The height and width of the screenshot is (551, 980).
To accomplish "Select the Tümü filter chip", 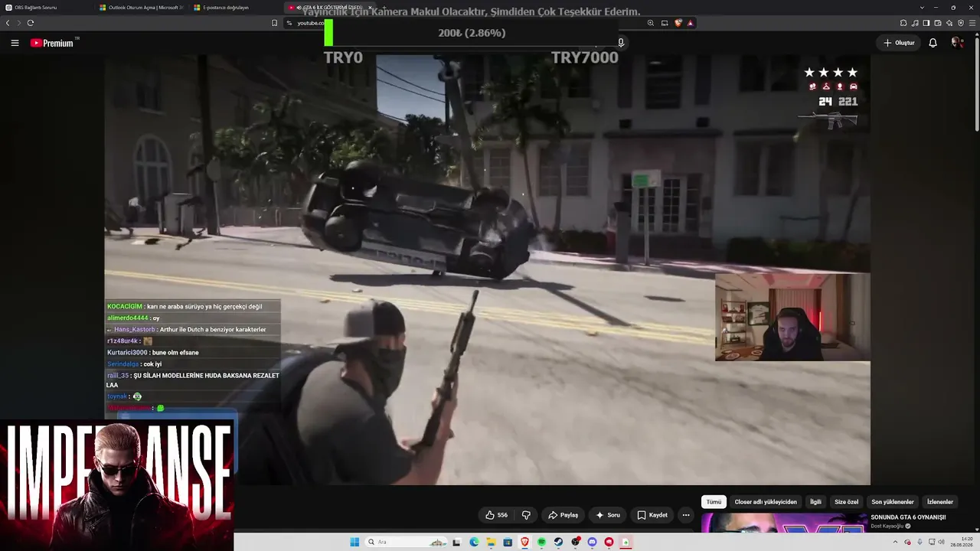I will point(714,502).
